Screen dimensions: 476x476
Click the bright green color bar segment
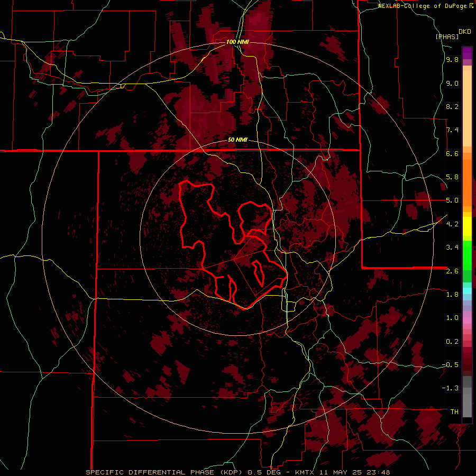[467, 255]
